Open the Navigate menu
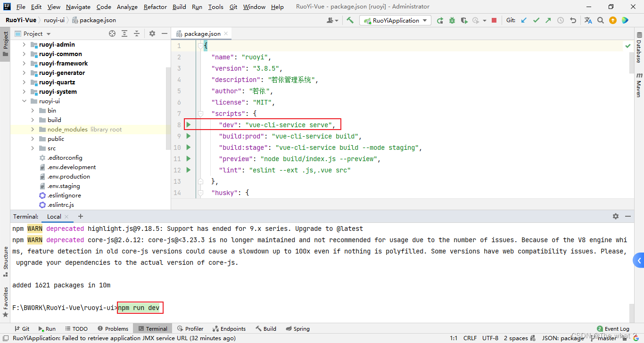 (78, 7)
